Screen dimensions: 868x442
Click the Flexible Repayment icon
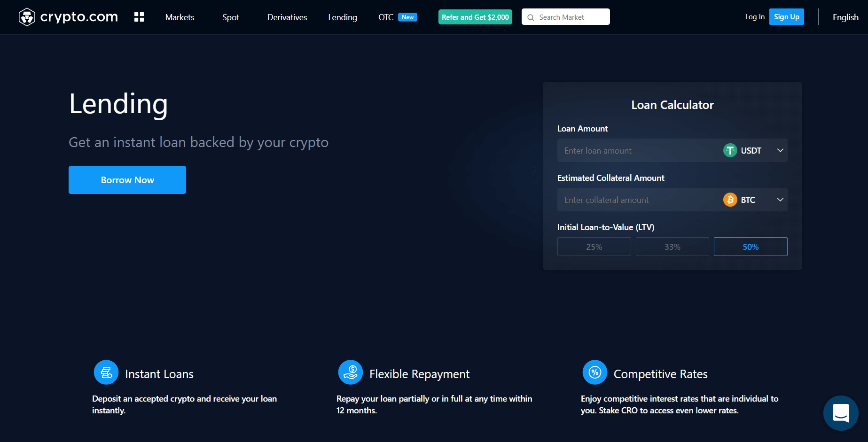click(x=351, y=372)
